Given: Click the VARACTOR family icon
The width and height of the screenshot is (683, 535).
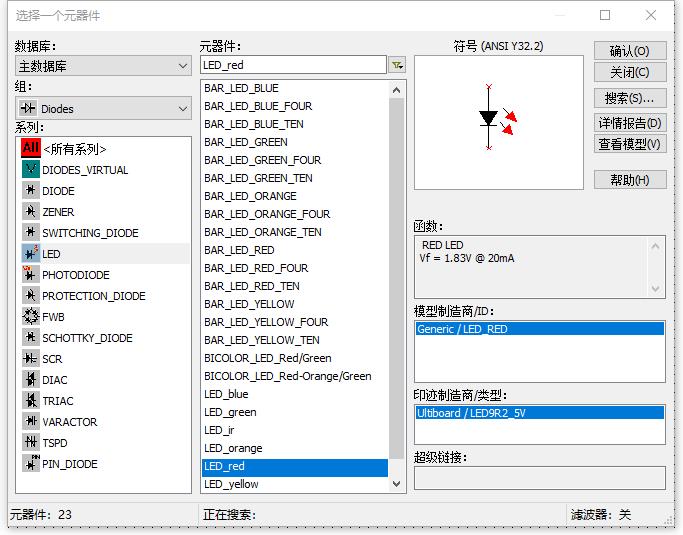Looking at the screenshot, I should tap(30, 421).
